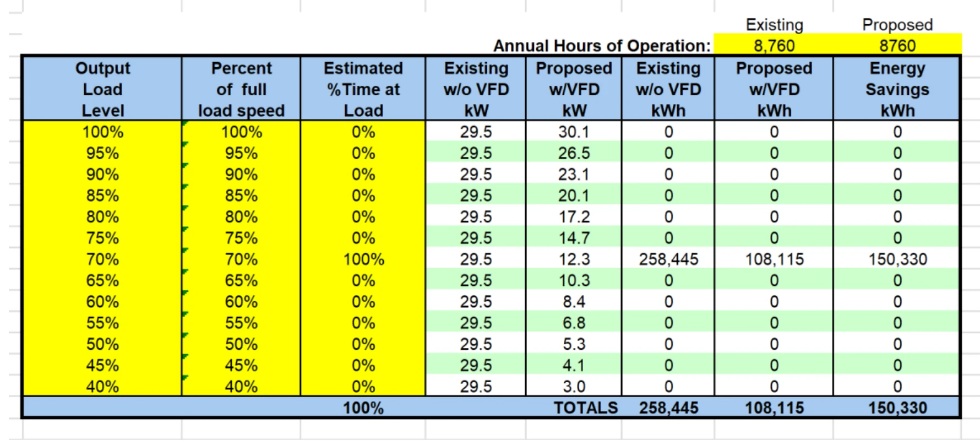This screenshot has width=980, height=445.
Task: Select the 12.3 Proposed w/VFD kW cell
Action: click(x=574, y=259)
